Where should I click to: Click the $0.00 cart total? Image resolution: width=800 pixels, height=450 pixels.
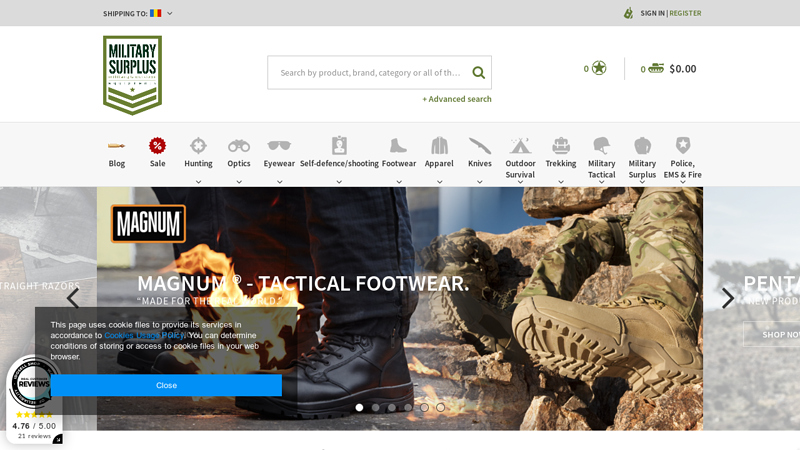click(683, 68)
